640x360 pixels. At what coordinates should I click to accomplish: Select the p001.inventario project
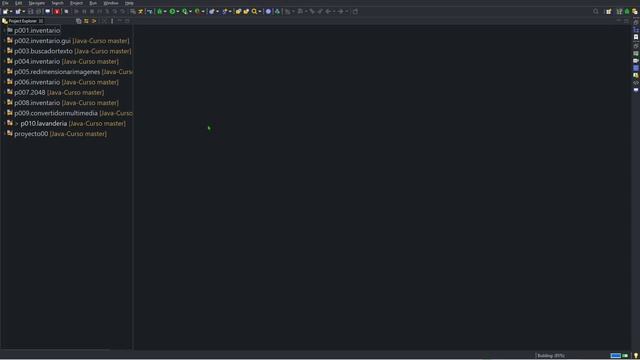(x=37, y=31)
